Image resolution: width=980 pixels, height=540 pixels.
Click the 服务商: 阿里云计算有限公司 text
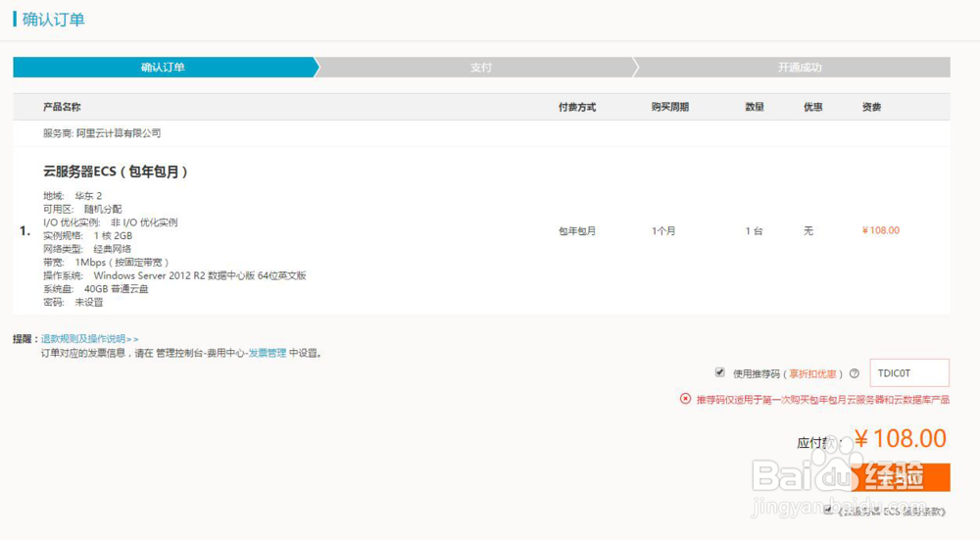pos(102,133)
